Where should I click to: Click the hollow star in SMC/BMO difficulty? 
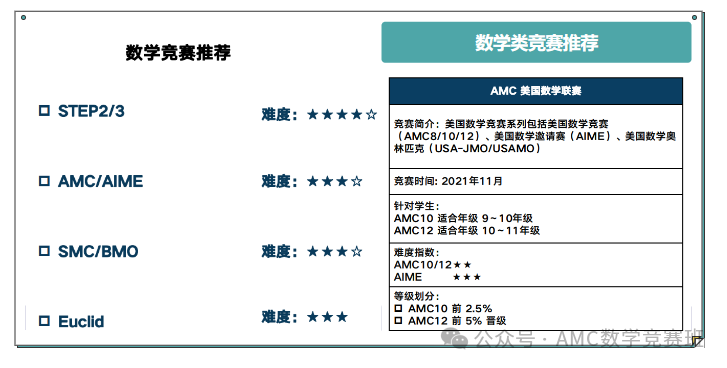tap(357, 252)
